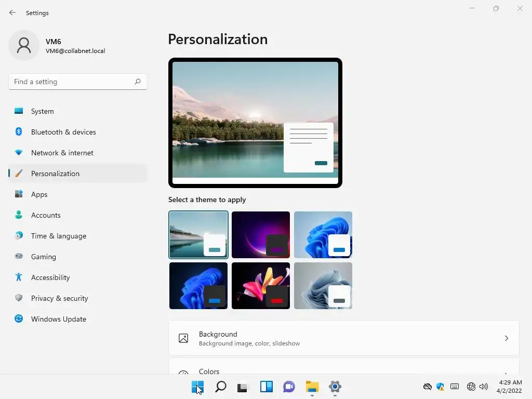Open the Colors settings row

coord(344,367)
